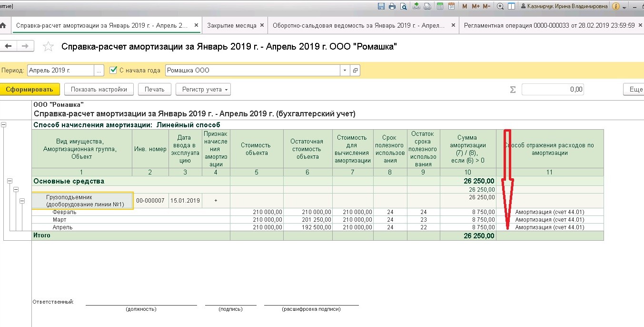This screenshot has height=327, width=644.
Task: Close the Регламентная операция tab
Action: (x=640, y=25)
